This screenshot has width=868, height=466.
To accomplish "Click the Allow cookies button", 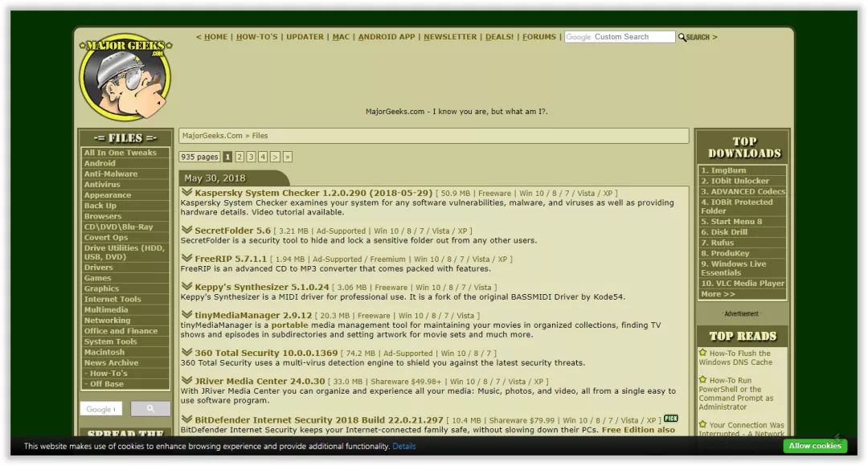I will [815, 446].
